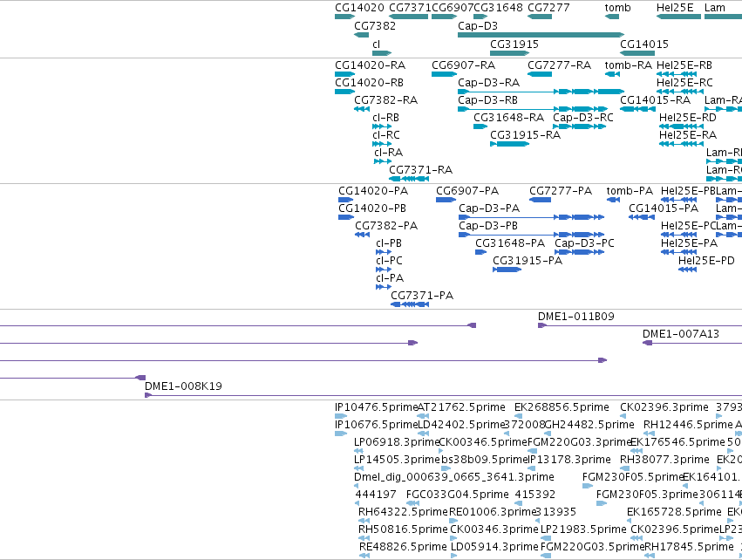Select the Cap-D3-RC transcript glyph
Viewport: 742px width, 560px height.
[x=580, y=126]
